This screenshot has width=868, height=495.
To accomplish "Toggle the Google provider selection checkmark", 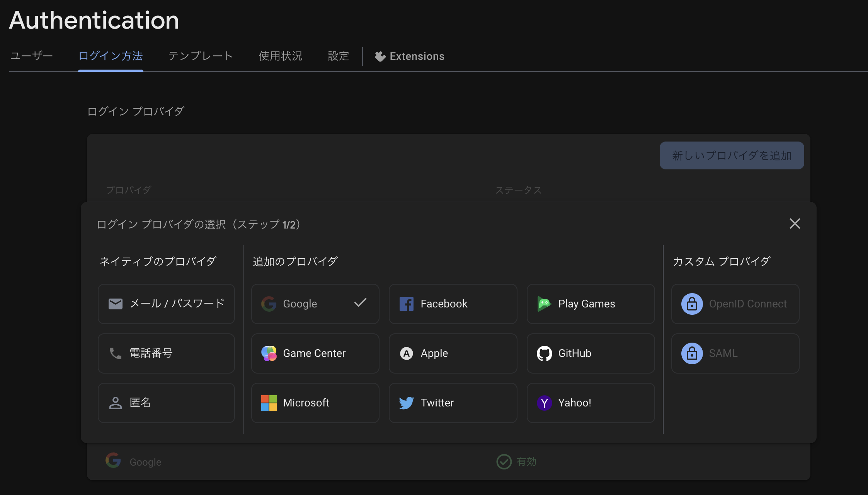I will click(x=359, y=303).
